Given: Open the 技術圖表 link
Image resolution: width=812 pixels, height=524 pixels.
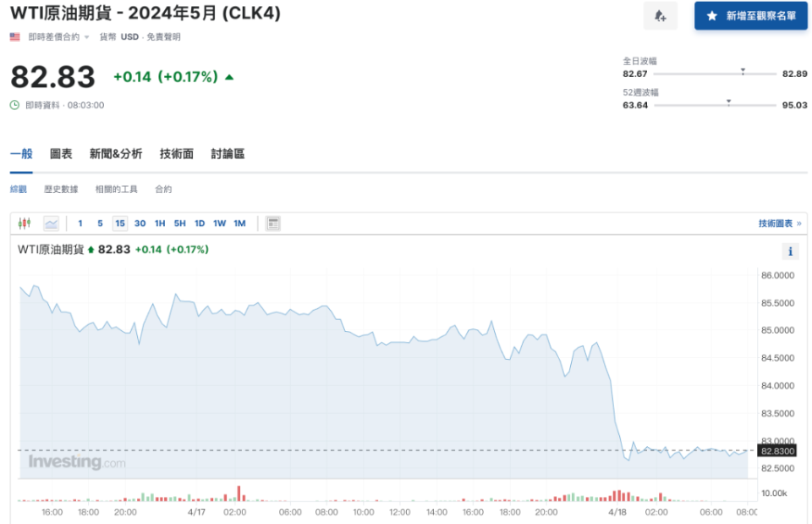Looking at the screenshot, I should pyautogui.click(x=780, y=223).
